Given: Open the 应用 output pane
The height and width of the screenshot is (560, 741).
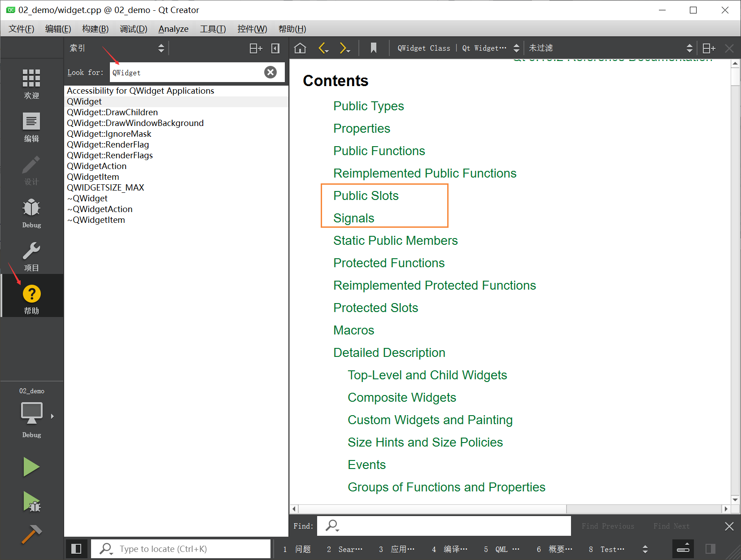Looking at the screenshot, I should click(x=397, y=549).
